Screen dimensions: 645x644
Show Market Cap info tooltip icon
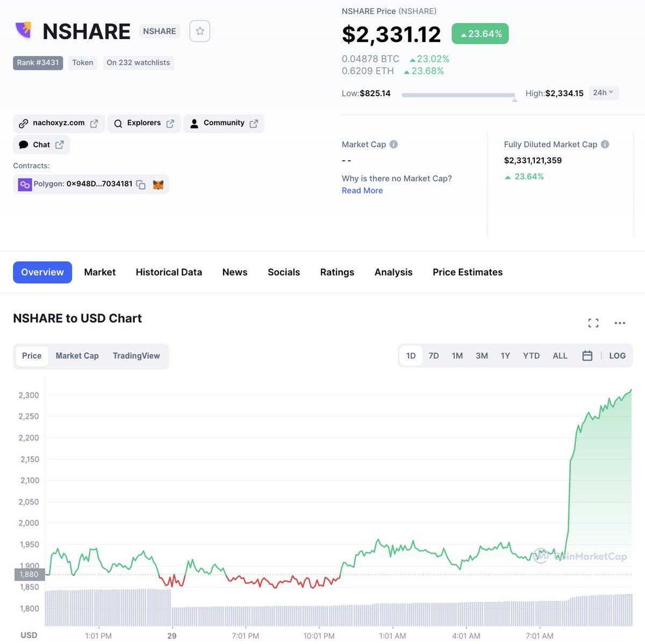(x=393, y=144)
